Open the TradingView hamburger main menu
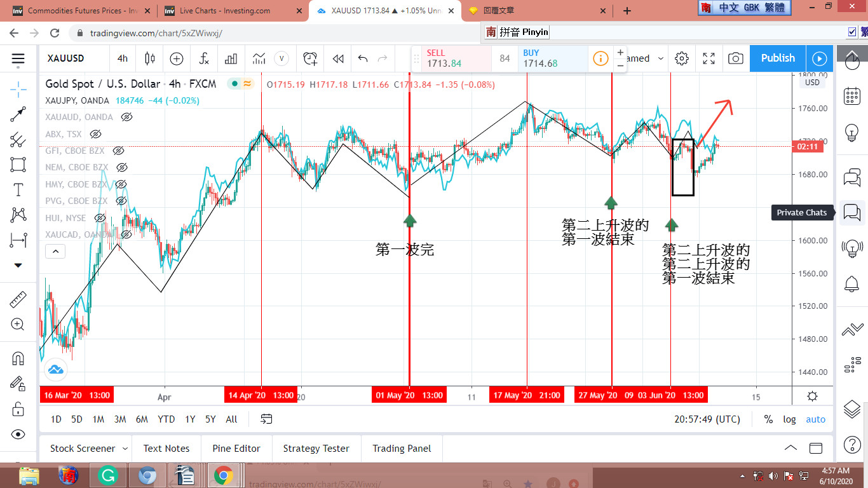868x488 pixels. click(18, 58)
